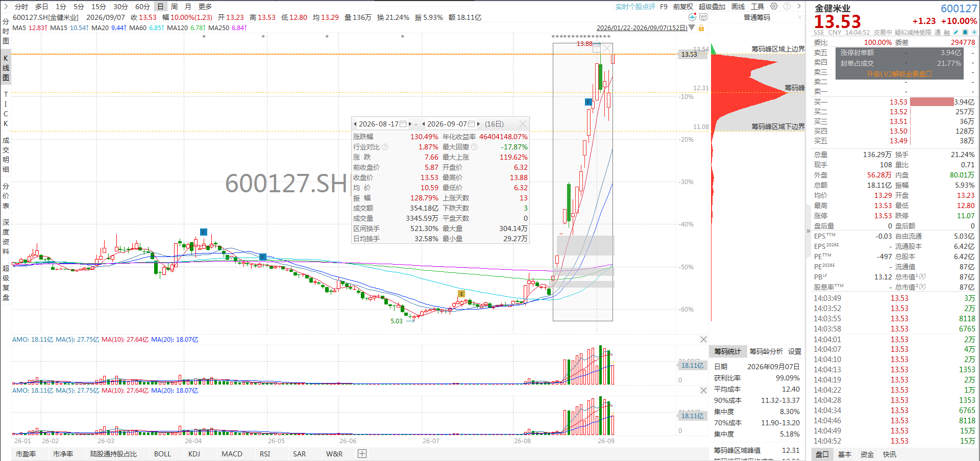Open 实时个股点评 link
This screenshot has height=461, width=980.
pos(635,7)
